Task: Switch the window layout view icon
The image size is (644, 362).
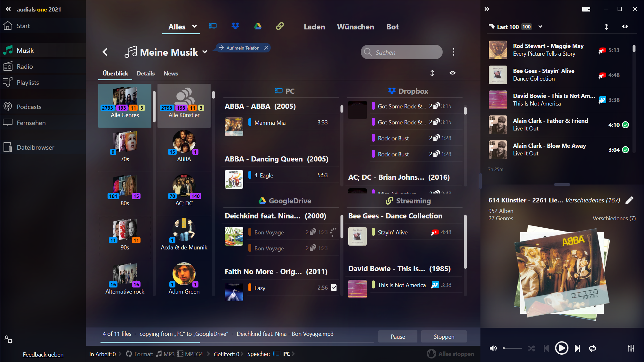Action: tap(586, 9)
